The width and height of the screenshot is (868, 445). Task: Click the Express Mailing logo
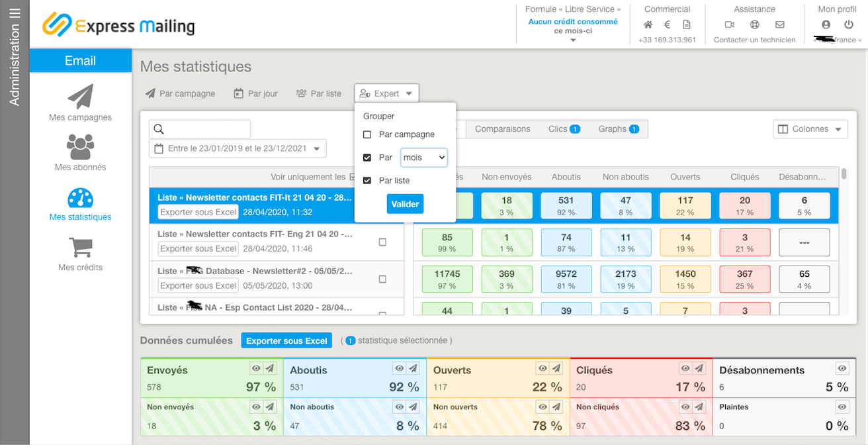118,25
